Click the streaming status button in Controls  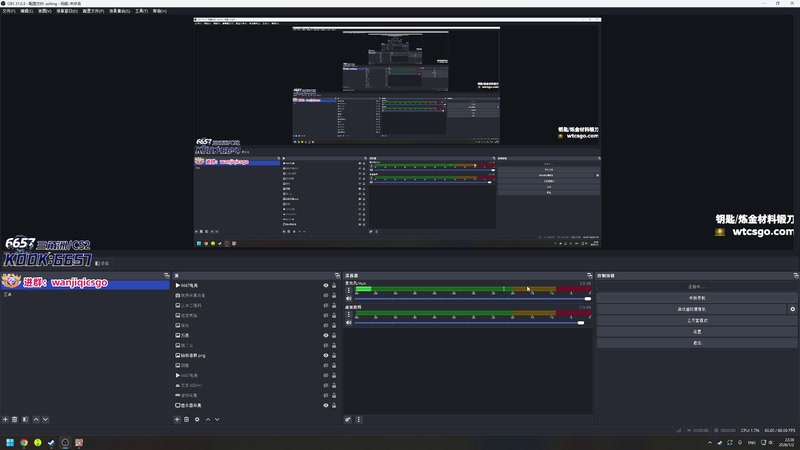point(697,287)
